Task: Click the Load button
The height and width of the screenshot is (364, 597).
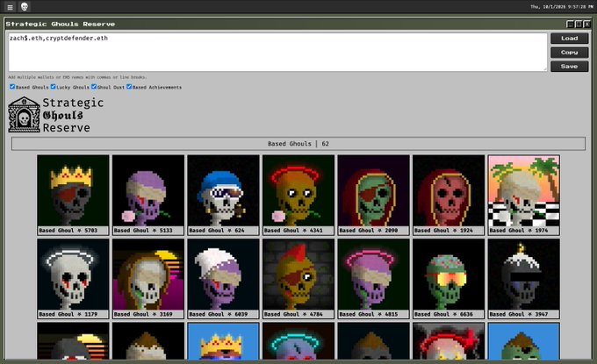Action: pos(569,39)
